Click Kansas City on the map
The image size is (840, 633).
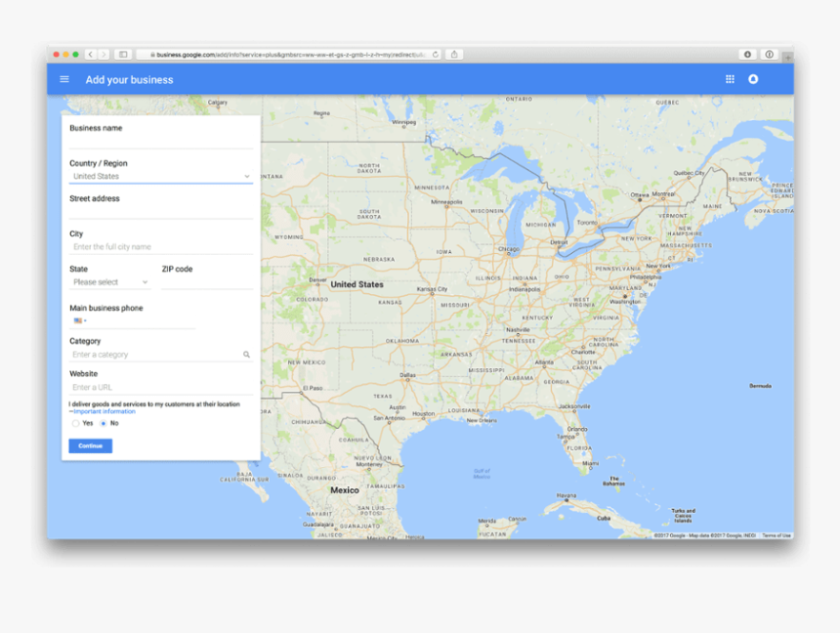point(432,289)
